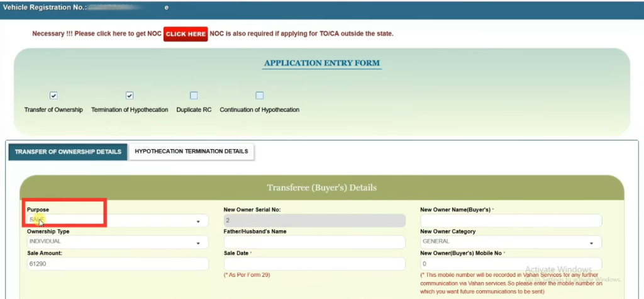Switch to Transfer of Ownership Details tab
This screenshot has width=644, height=299.
[68, 152]
